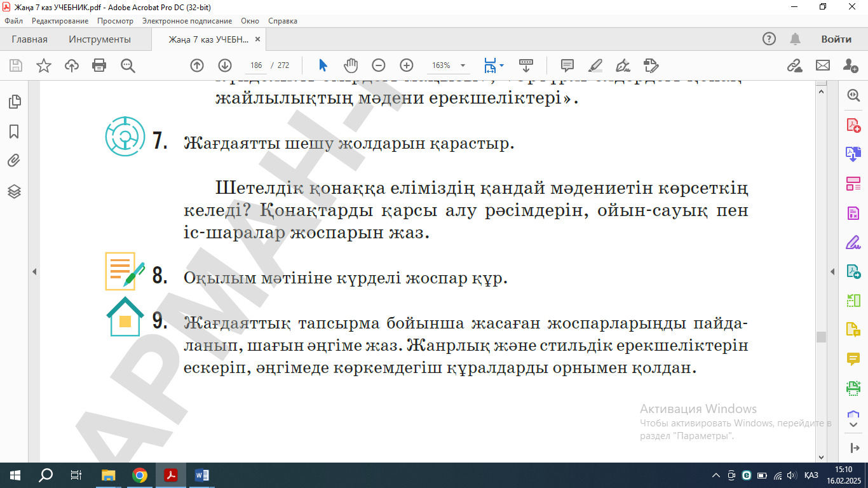Collapse the right tools pane arrow

tap(832, 271)
